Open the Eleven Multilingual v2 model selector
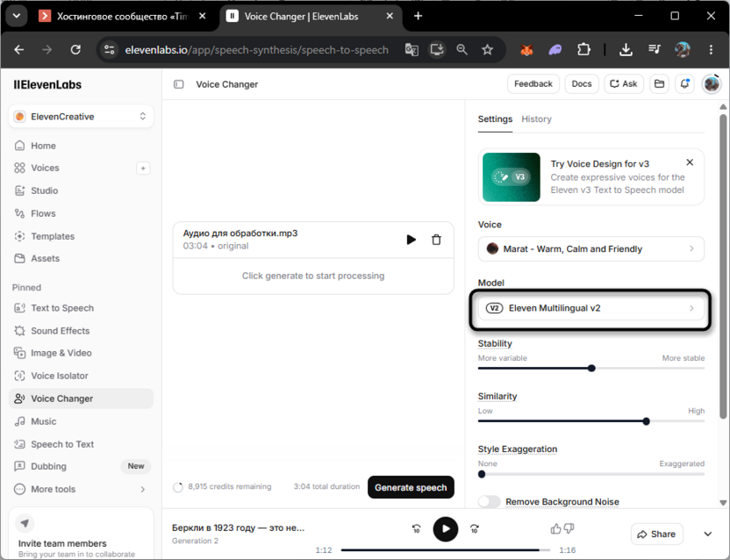This screenshot has width=730, height=560. [590, 308]
